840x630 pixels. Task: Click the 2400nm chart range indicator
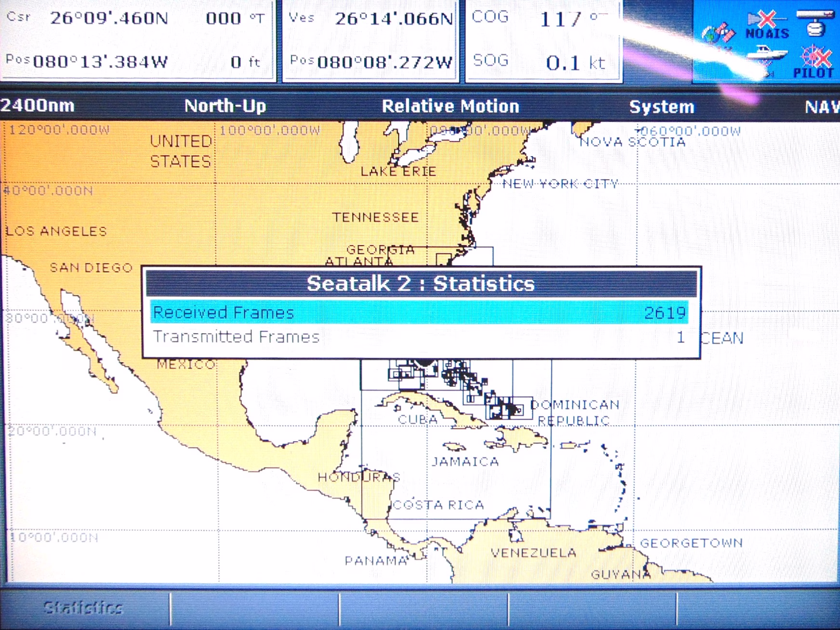pyautogui.click(x=38, y=105)
